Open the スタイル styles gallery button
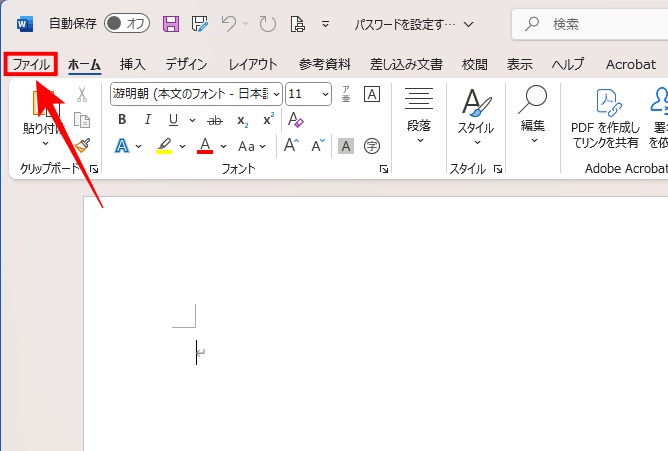The width and height of the screenshot is (668, 451). click(x=476, y=117)
